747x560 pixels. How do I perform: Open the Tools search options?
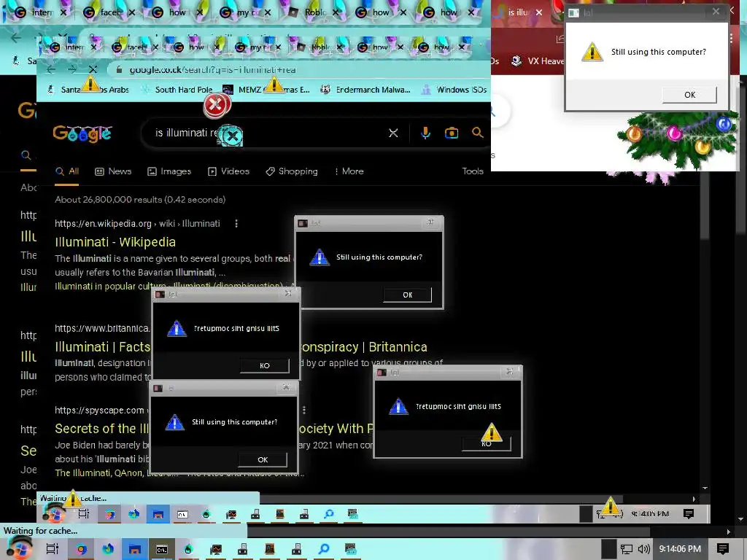[473, 171]
